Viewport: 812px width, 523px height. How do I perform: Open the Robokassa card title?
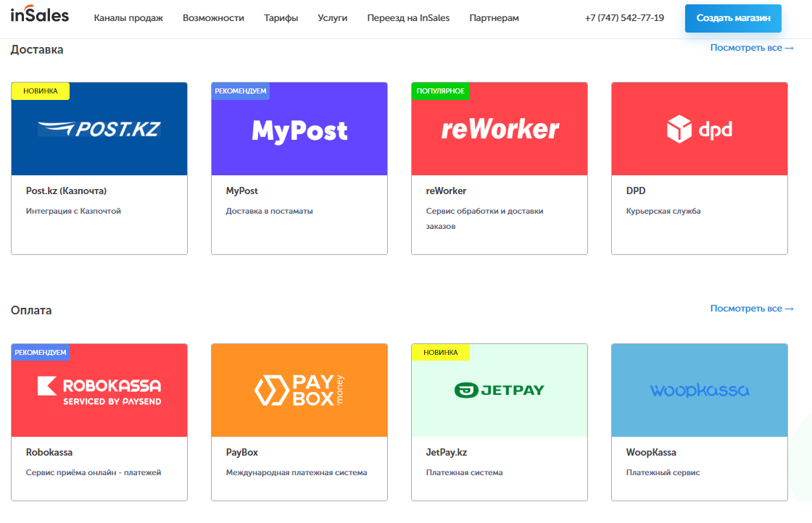tap(49, 452)
